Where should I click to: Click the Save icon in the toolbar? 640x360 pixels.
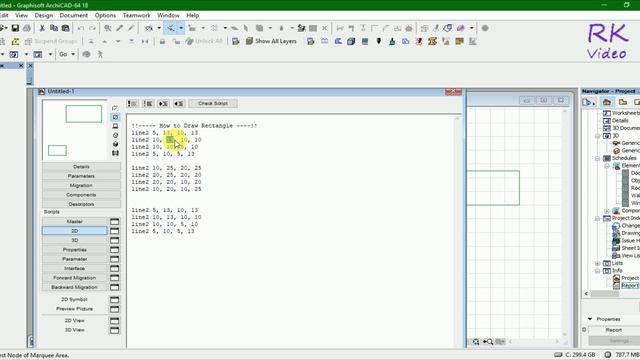pyautogui.click(x=15, y=28)
